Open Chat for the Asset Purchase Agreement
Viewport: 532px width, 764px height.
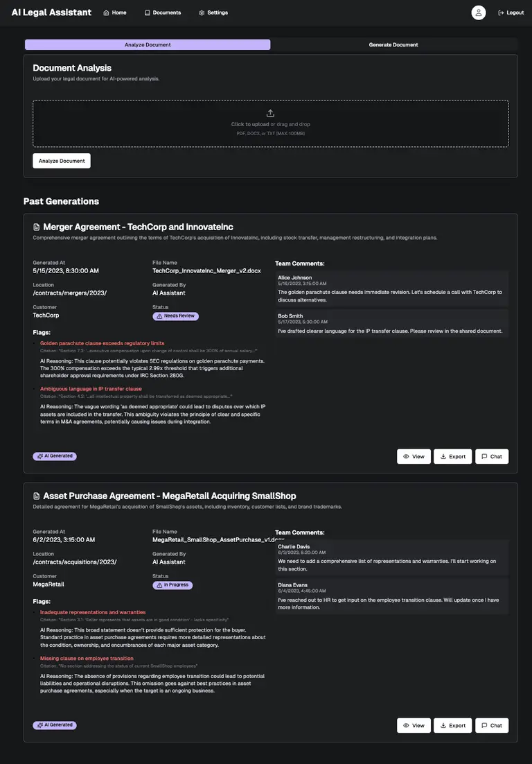(492, 725)
